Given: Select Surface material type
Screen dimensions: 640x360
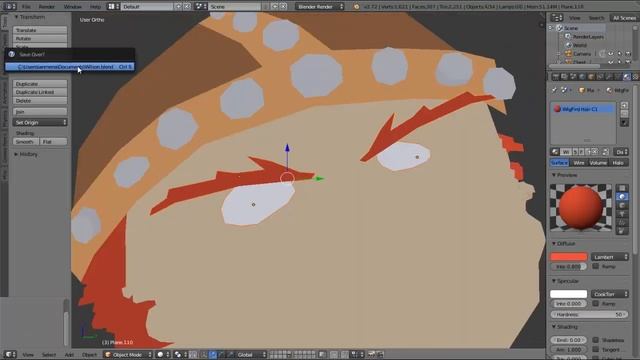Looking at the screenshot, I should pos(559,163).
